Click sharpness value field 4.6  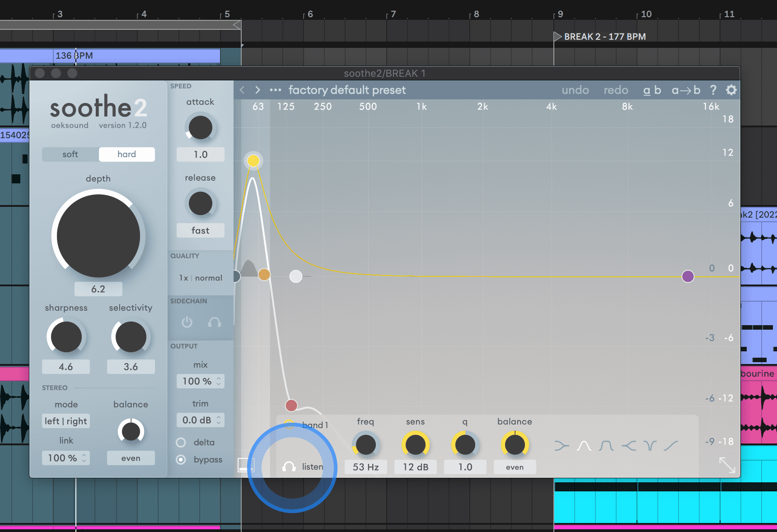[66, 367]
